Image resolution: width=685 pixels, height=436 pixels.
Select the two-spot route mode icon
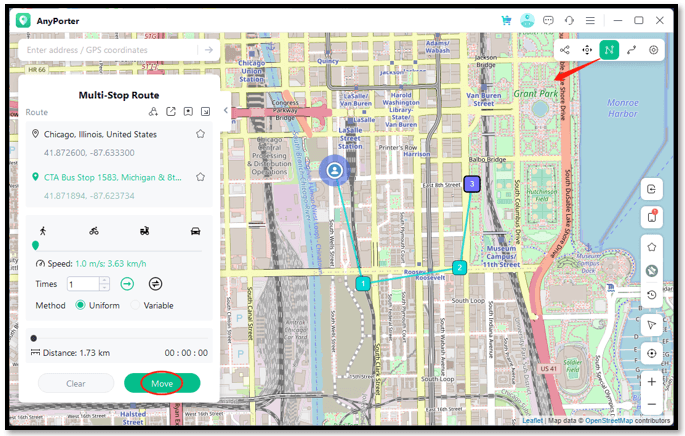631,50
